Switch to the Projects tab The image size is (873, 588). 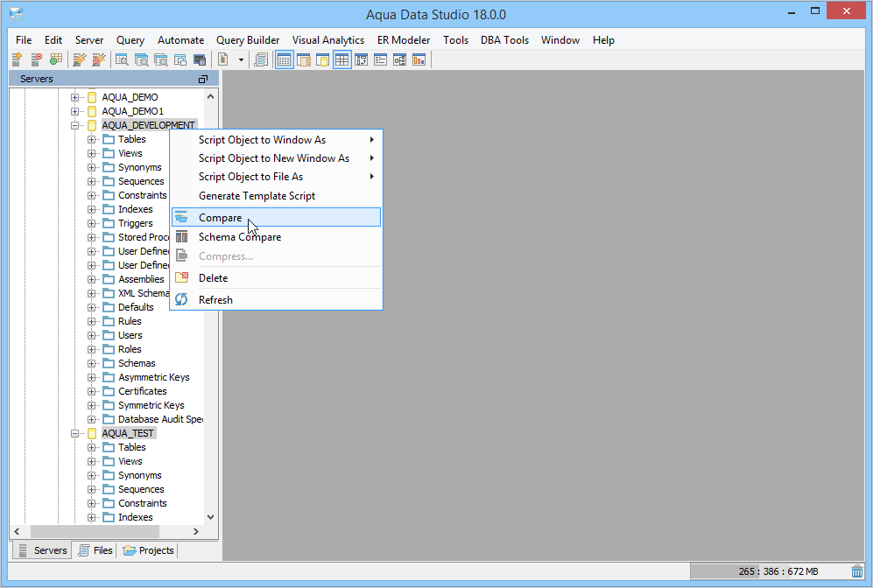tap(149, 550)
